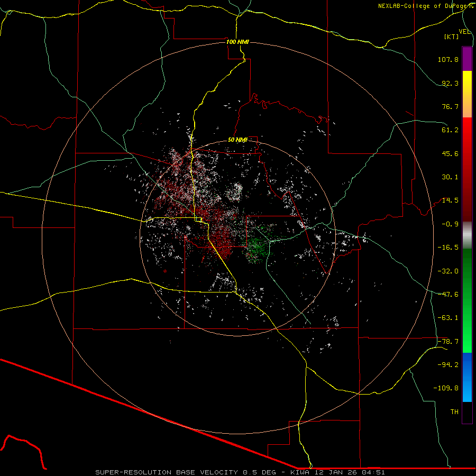Select the -0.9 velocity scale value
Viewport: 476px width, 476px height.
pyautogui.click(x=450, y=224)
